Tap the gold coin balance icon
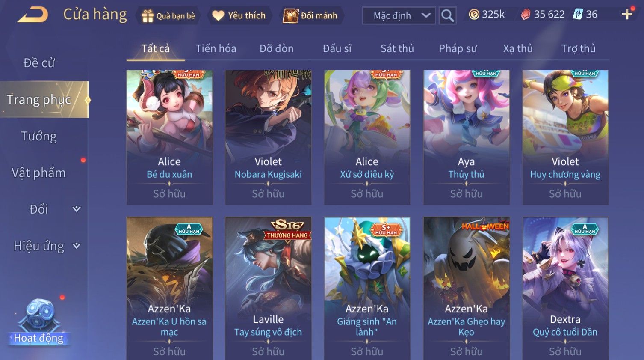The height and width of the screenshot is (360, 644). click(x=474, y=15)
